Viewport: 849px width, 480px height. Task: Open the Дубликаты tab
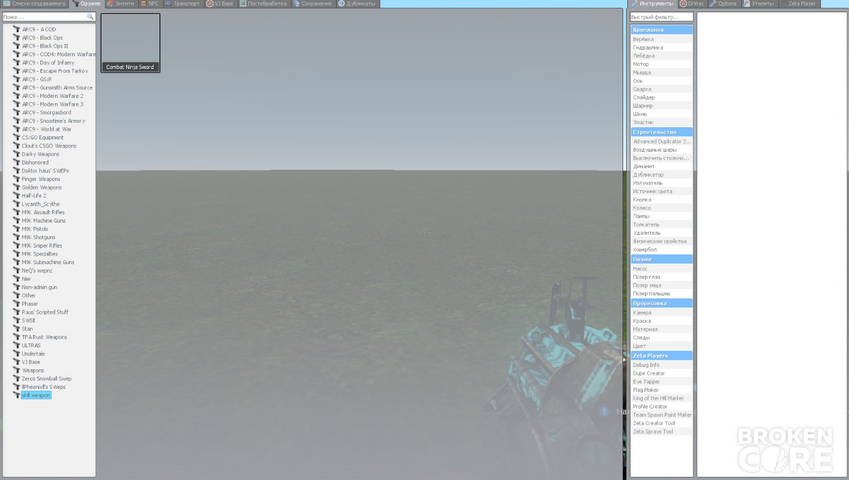coord(357,4)
